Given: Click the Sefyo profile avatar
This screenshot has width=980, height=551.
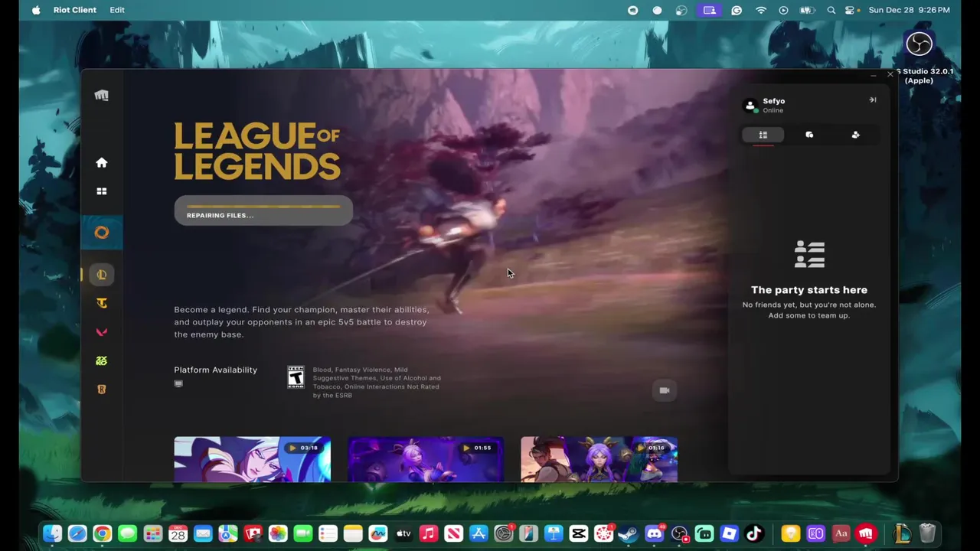Looking at the screenshot, I should pyautogui.click(x=750, y=105).
